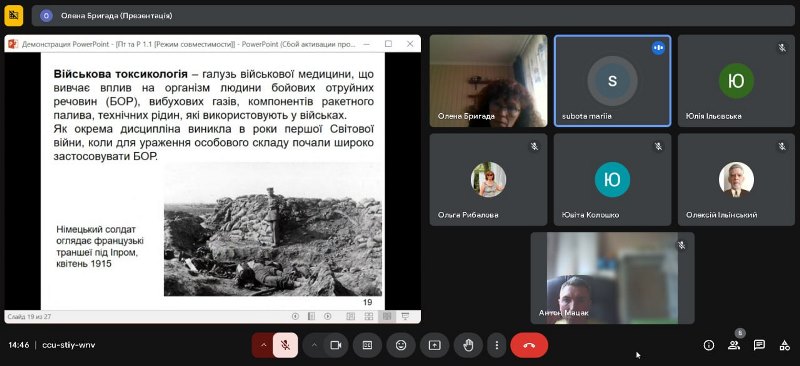This screenshot has width=800, height=366.
Task: Open the emoji reactions button
Action: [x=401, y=346]
